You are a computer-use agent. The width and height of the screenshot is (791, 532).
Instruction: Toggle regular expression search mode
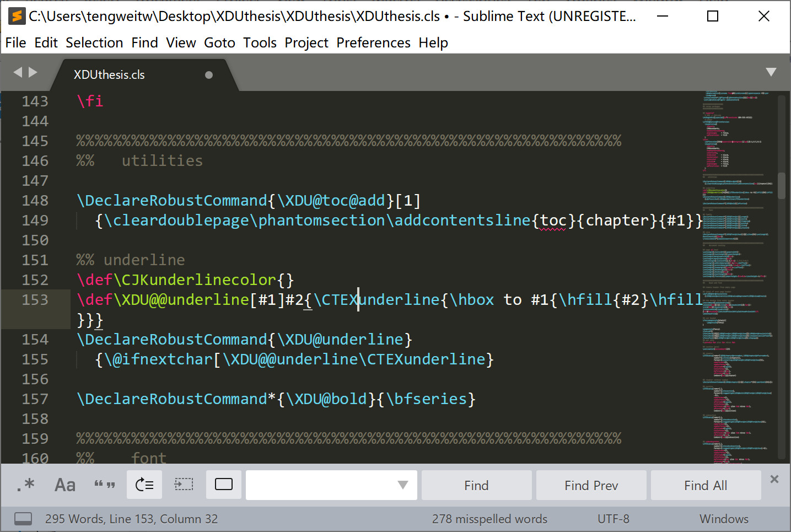[25, 485]
